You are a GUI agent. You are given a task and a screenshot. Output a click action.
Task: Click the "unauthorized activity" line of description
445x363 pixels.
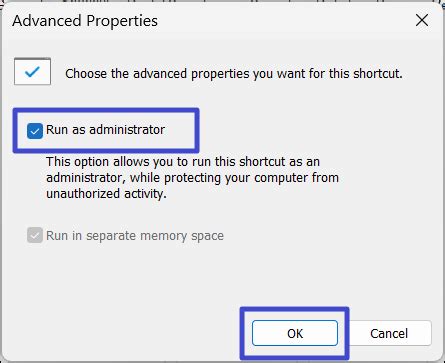106,193
